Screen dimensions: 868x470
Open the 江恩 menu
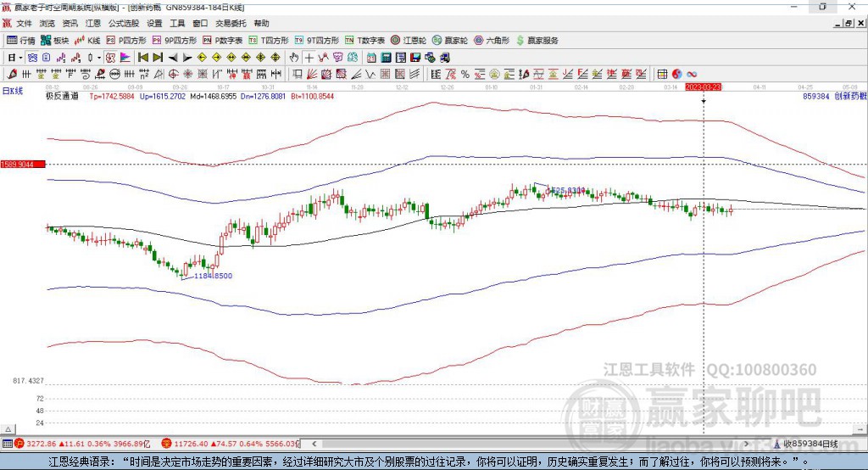(x=93, y=23)
